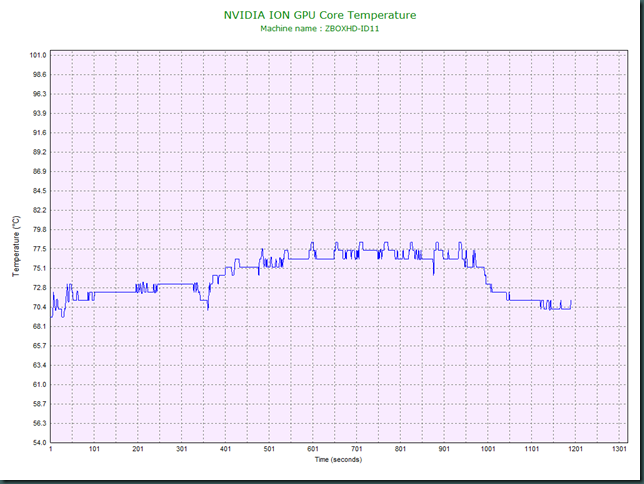
Task: Select the 63.4 y-axis value
Action: coord(39,365)
